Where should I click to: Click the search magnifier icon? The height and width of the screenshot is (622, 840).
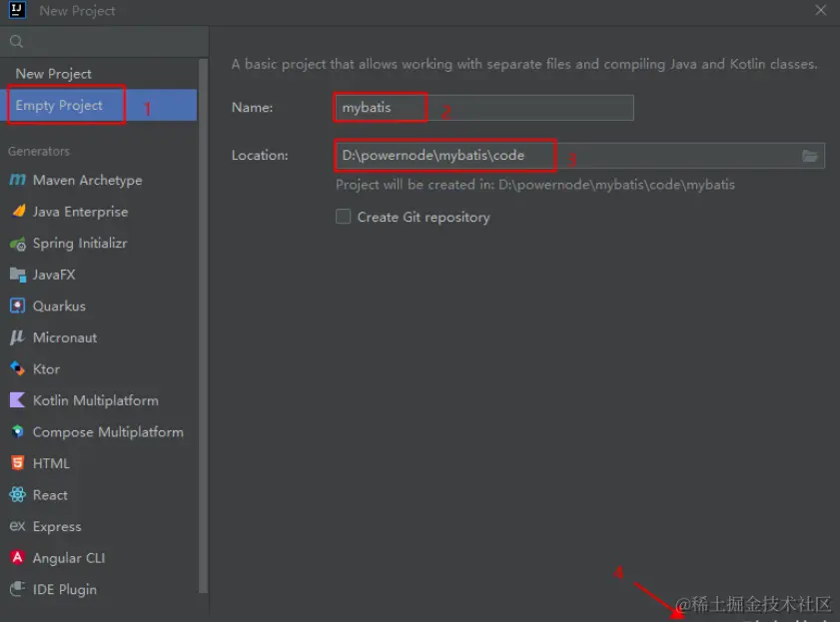click(x=17, y=42)
